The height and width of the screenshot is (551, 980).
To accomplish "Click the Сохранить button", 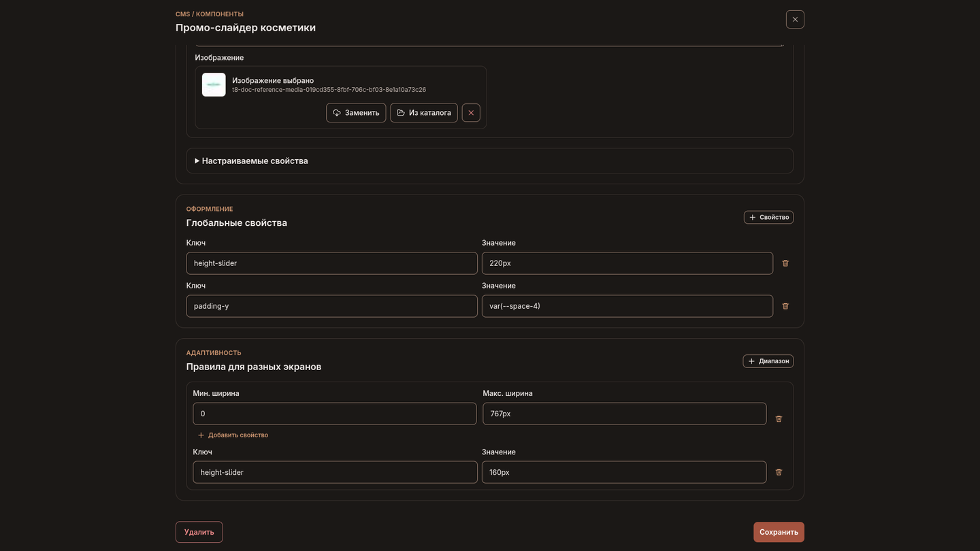I will 779,532.
